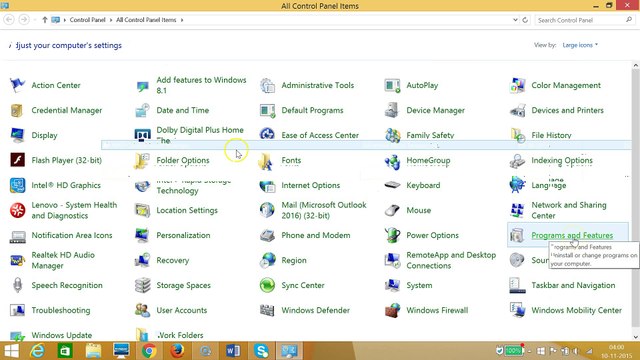This screenshot has width=640, height=360.
Task: Click the Forward navigation arrow
Action: click(24, 20)
